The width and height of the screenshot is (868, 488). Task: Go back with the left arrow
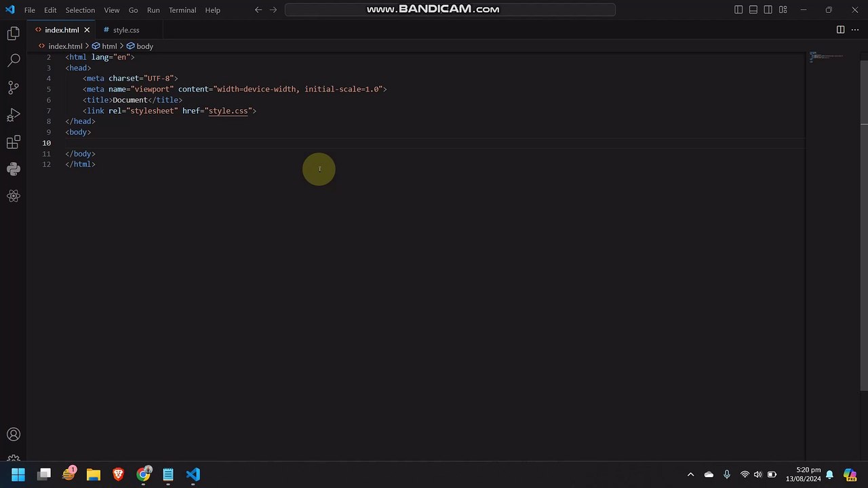coord(258,10)
